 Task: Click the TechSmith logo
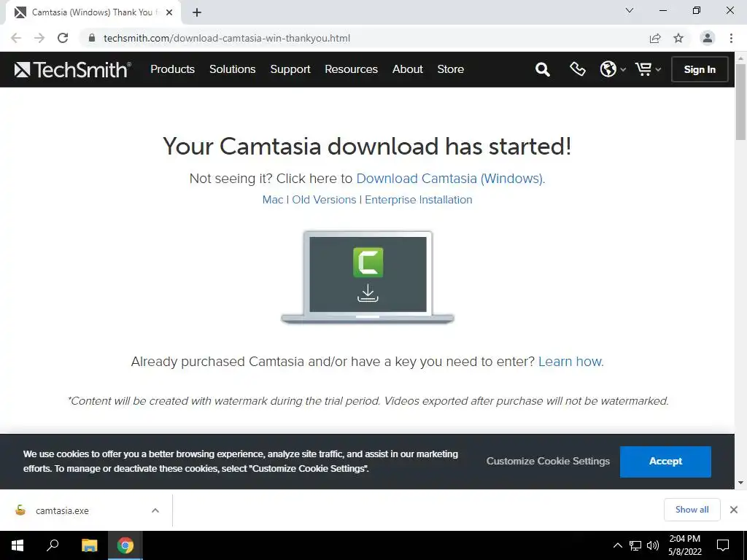(x=72, y=69)
